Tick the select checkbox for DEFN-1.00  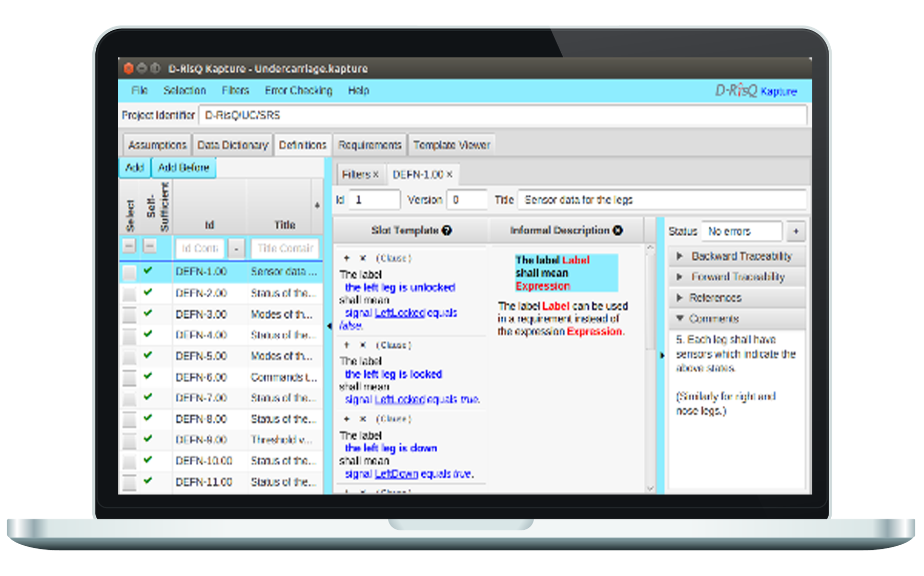tap(130, 273)
